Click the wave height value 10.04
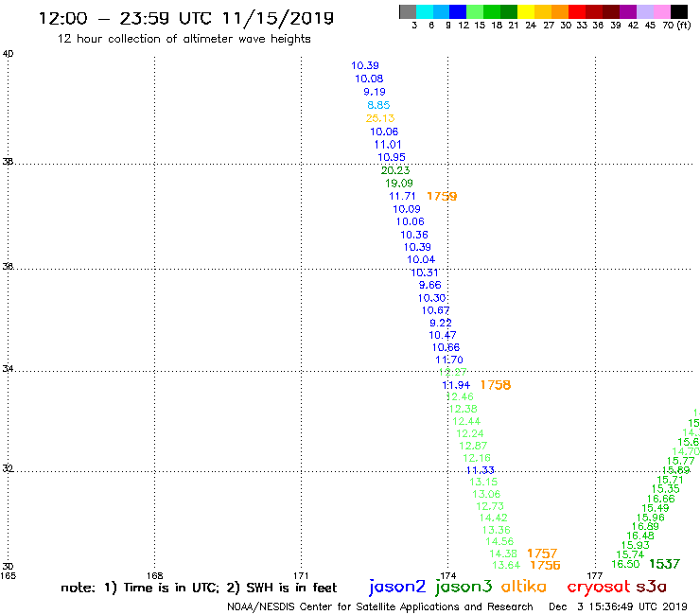The height and width of the screenshot is (615, 700). point(421,259)
